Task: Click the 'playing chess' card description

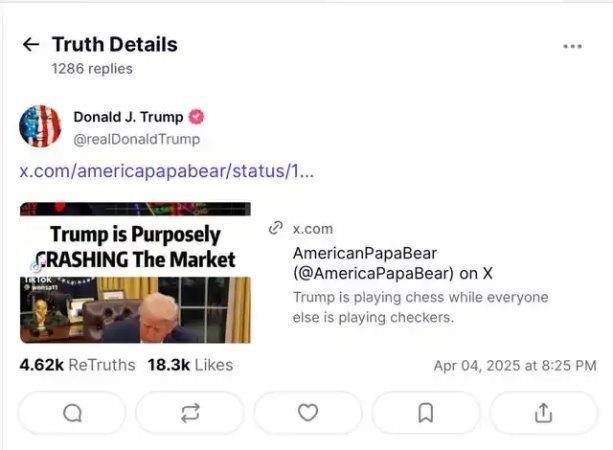Action: pos(420,307)
